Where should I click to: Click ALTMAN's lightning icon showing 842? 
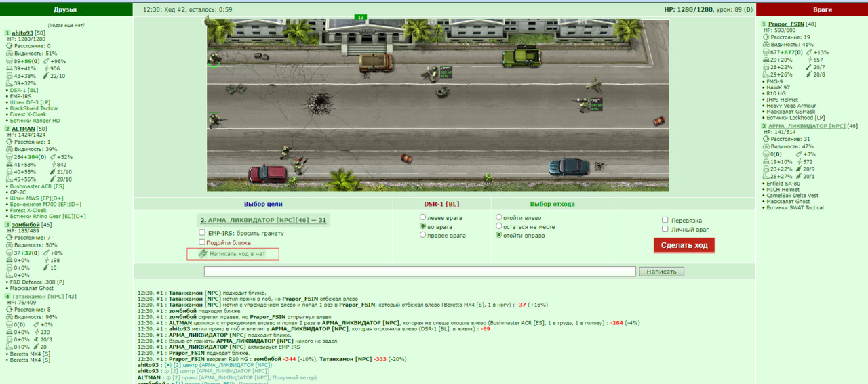click(x=53, y=164)
